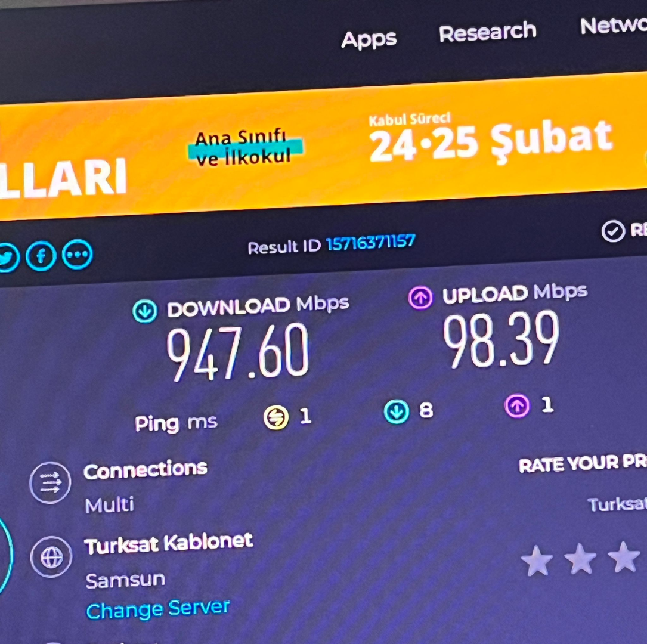The image size is (647, 644).
Task: Click the purple upload latency icon
Action: [x=517, y=405]
